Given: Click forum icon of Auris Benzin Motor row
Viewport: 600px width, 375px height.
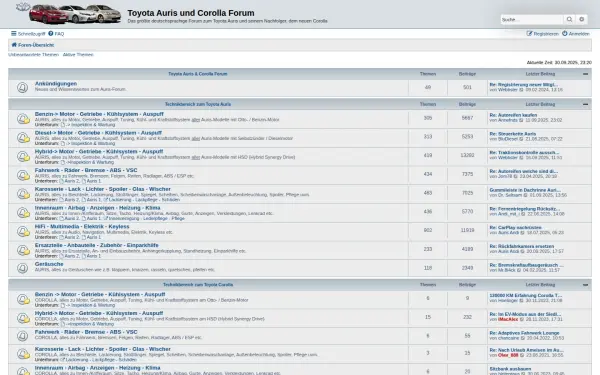Looking at the screenshot, I should (23, 119).
